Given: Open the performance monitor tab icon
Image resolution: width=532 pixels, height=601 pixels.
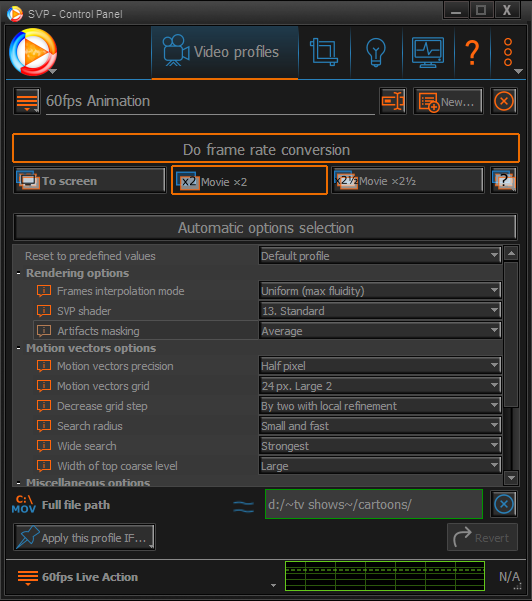Looking at the screenshot, I should click(428, 53).
